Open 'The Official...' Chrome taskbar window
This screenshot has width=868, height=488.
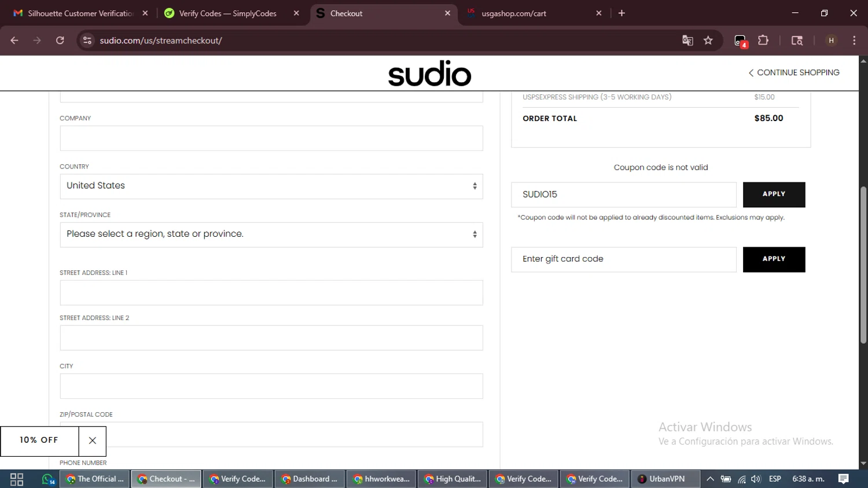click(x=95, y=479)
